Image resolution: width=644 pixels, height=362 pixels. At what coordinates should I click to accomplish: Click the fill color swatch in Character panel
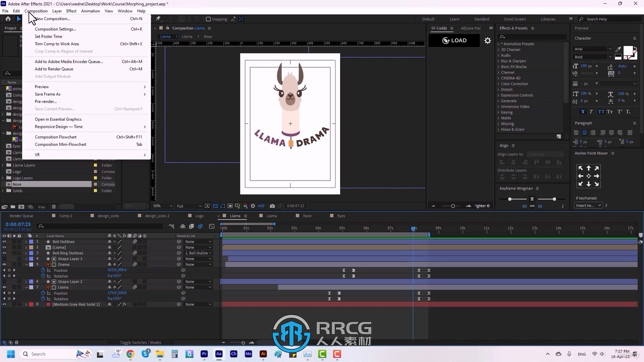(x=628, y=50)
